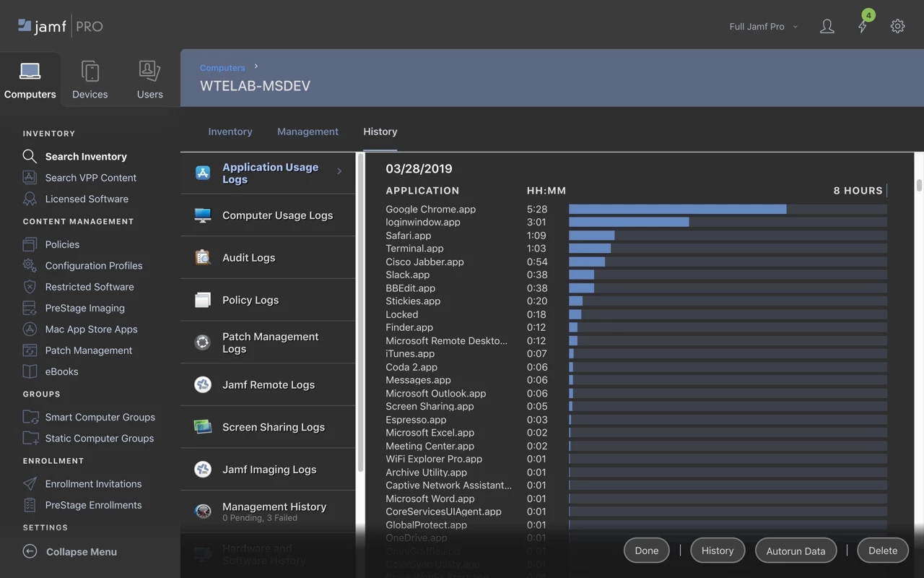
Task: Click the Done button
Action: (x=647, y=551)
